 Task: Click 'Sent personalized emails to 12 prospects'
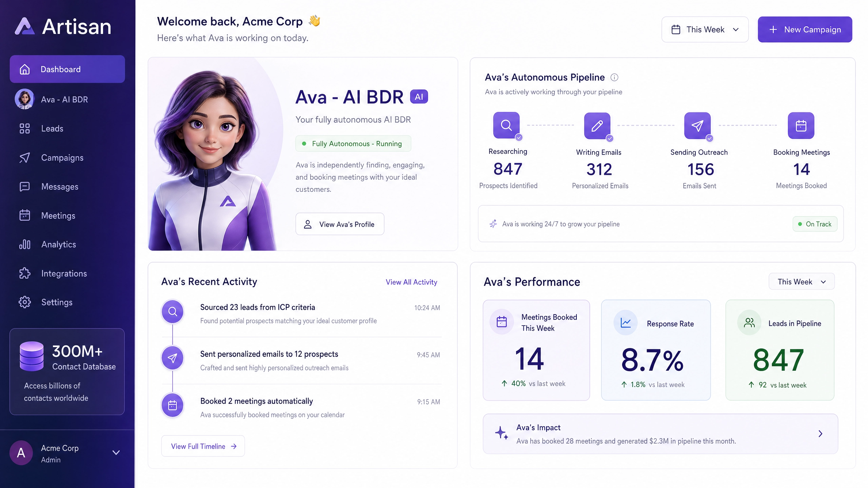(x=269, y=354)
